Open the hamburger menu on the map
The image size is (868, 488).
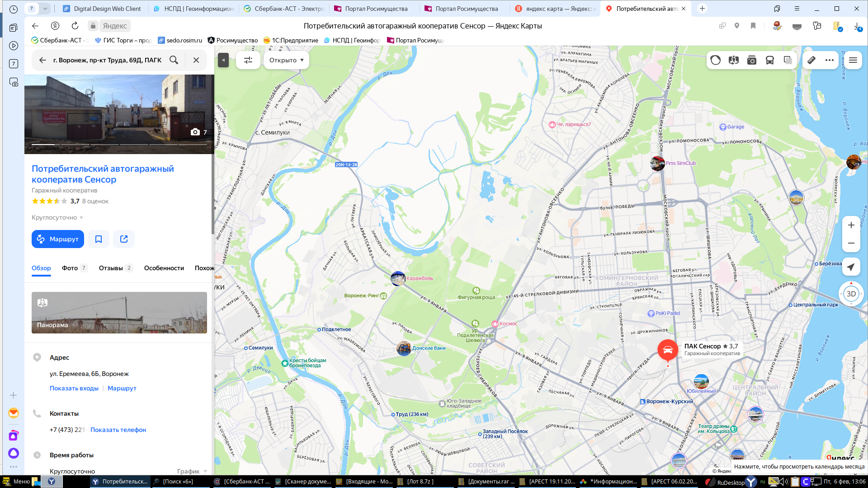(x=853, y=60)
